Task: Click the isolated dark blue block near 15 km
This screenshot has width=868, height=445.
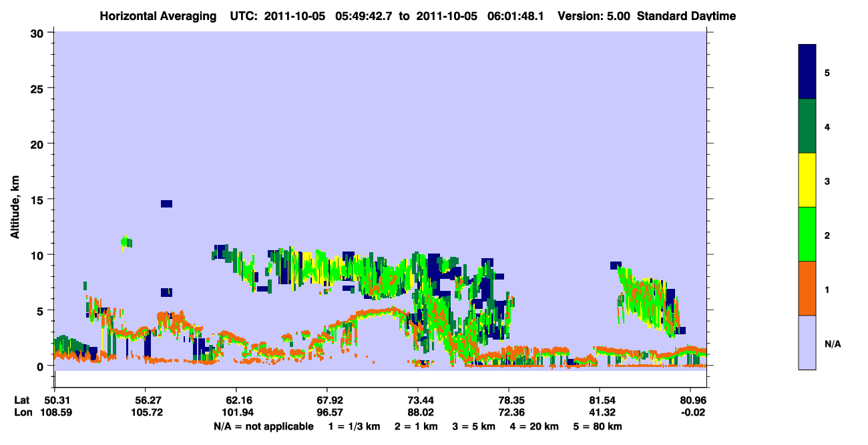Action: tap(166, 203)
